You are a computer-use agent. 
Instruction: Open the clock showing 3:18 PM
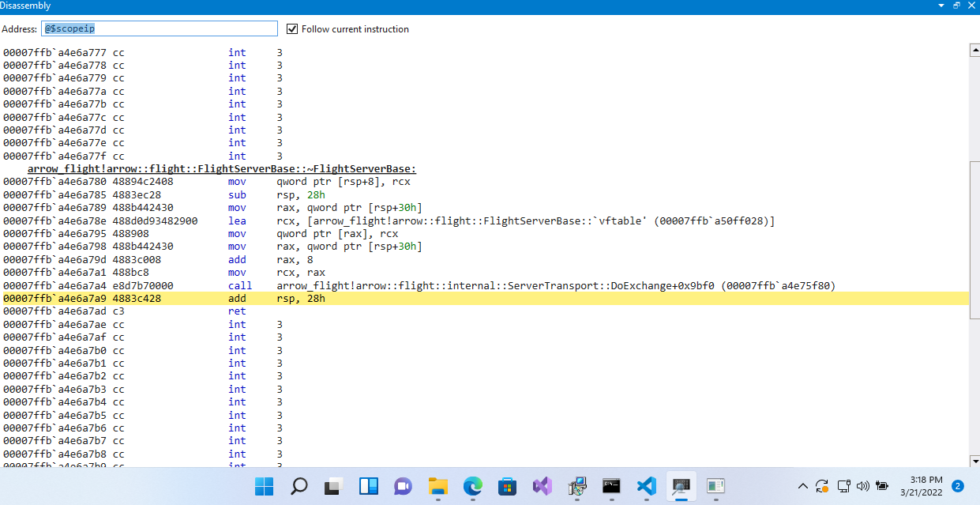[x=920, y=486]
